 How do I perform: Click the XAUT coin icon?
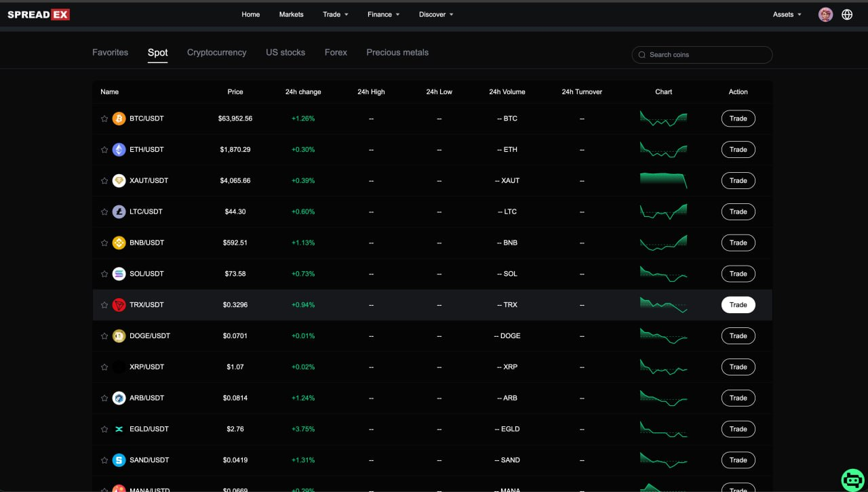pyautogui.click(x=119, y=181)
